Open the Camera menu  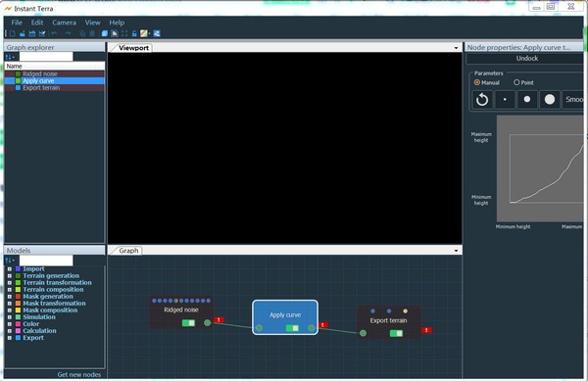coord(64,23)
